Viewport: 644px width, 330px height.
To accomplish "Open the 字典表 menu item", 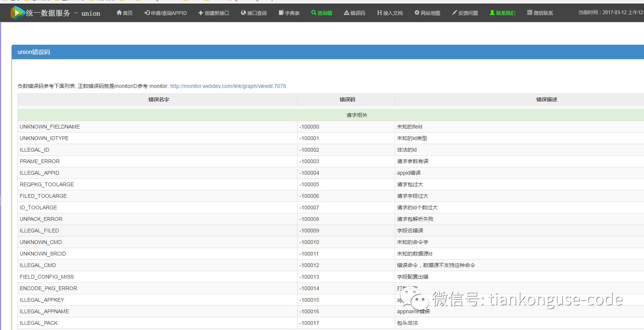I will point(289,13).
